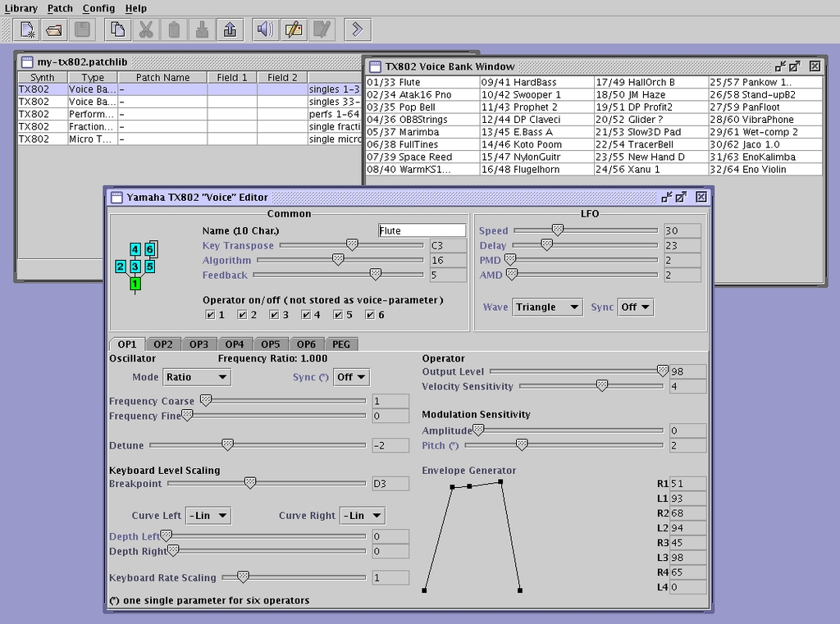Click the voice Name text field
Screen dimensions: 840x624
click(422, 231)
